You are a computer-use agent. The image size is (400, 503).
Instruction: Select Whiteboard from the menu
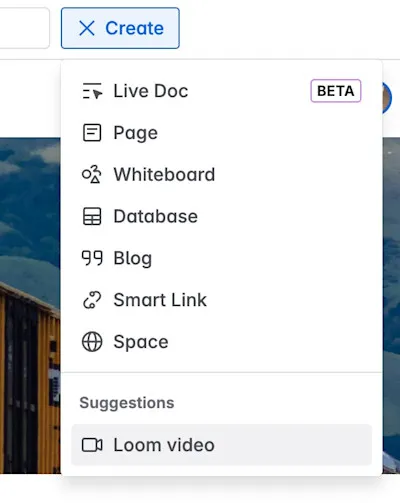click(222, 174)
